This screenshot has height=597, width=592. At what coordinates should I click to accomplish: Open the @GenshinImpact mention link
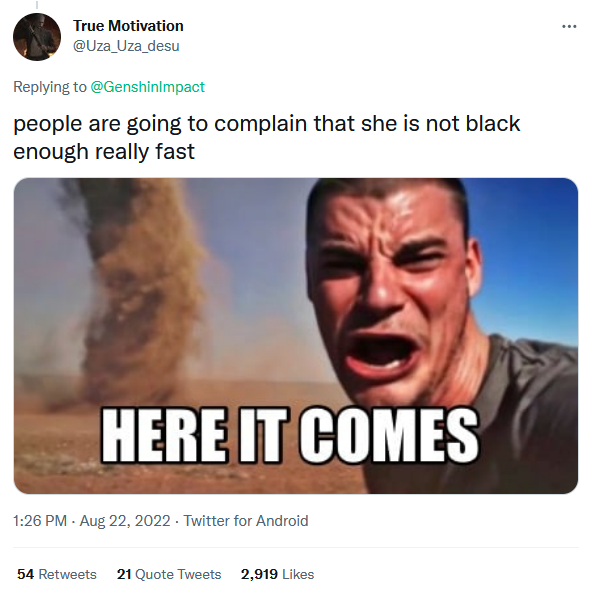coord(148,87)
